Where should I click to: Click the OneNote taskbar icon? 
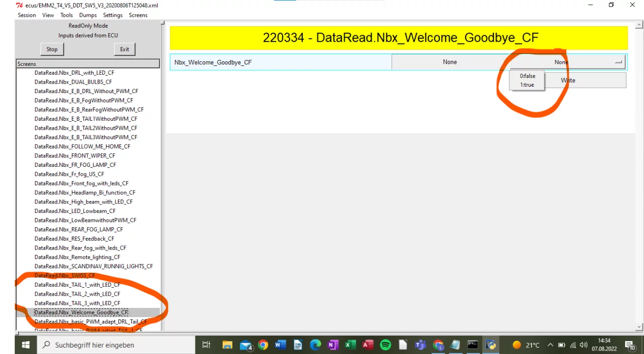(x=333, y=345)
